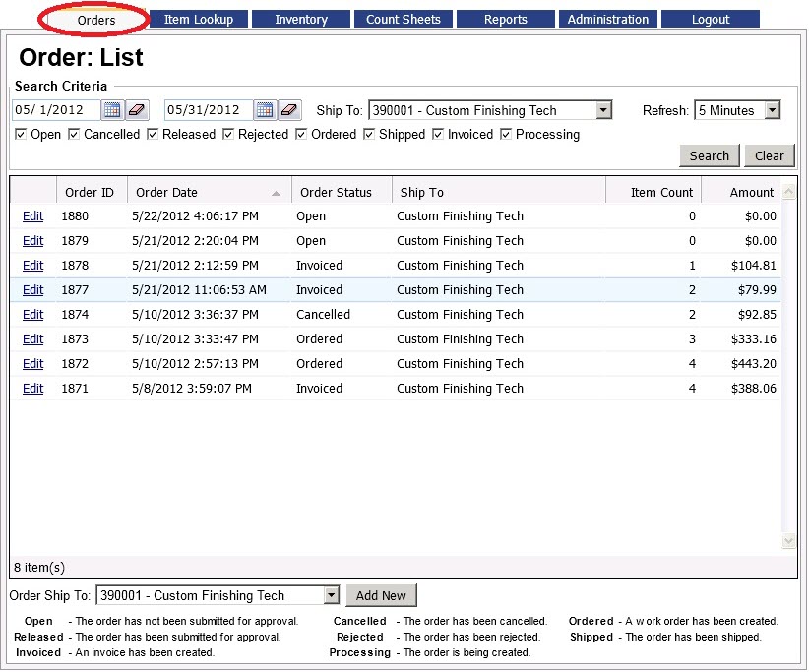
Task: Clear the end date with eraser icon
Action: [x=289, y=110]
